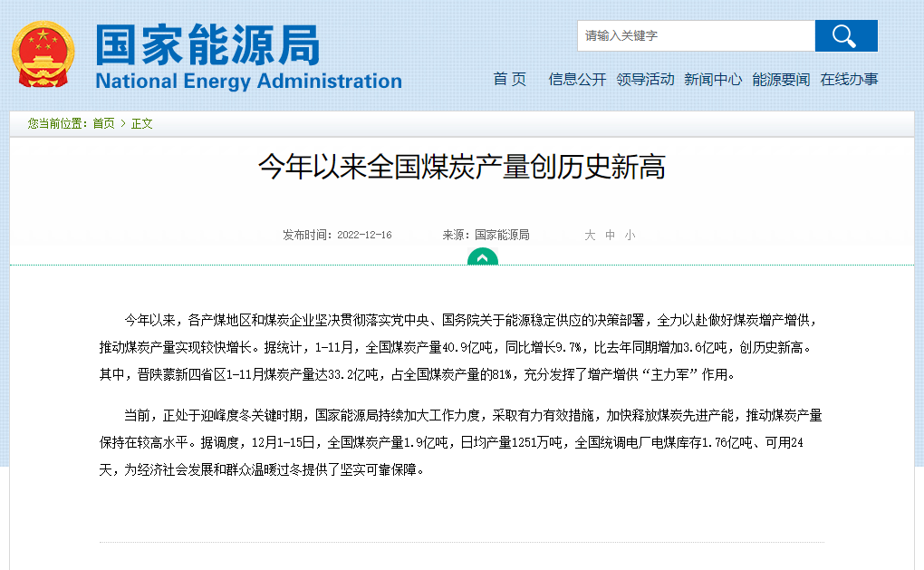Set the article font size to 大
The image size is (924, 570).
[590, 235]
